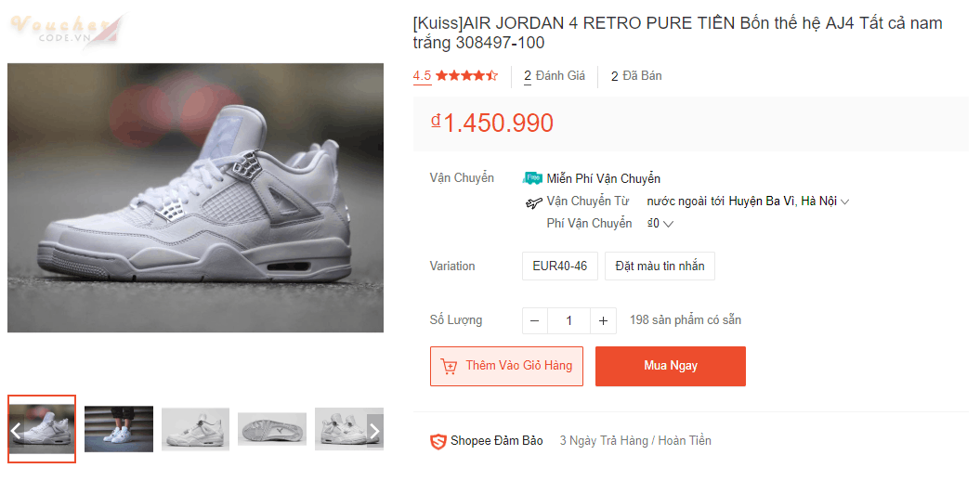The image size is (980, 481).
Task: Select the Đặt màu tin nhắn variation
Action: [660, 266]
